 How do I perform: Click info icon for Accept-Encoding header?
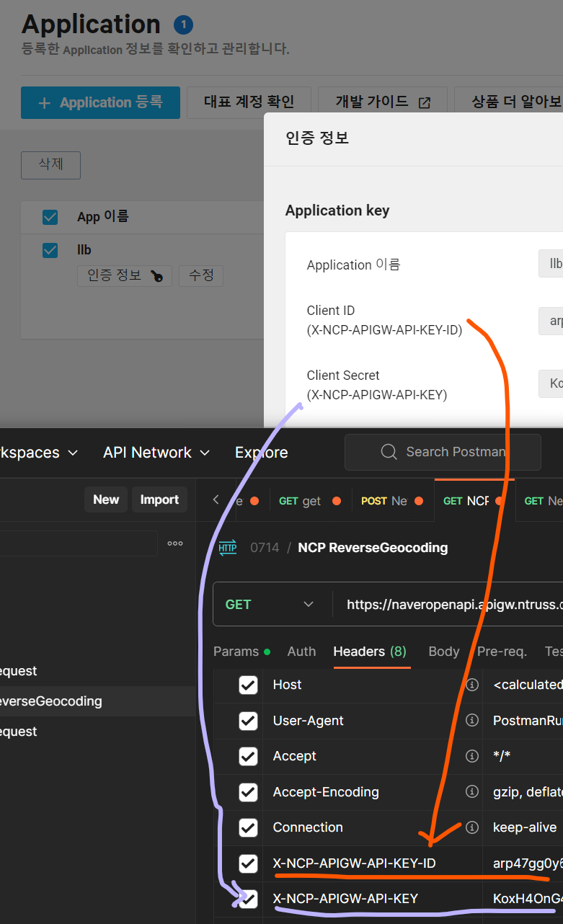(x=472, y=792)
